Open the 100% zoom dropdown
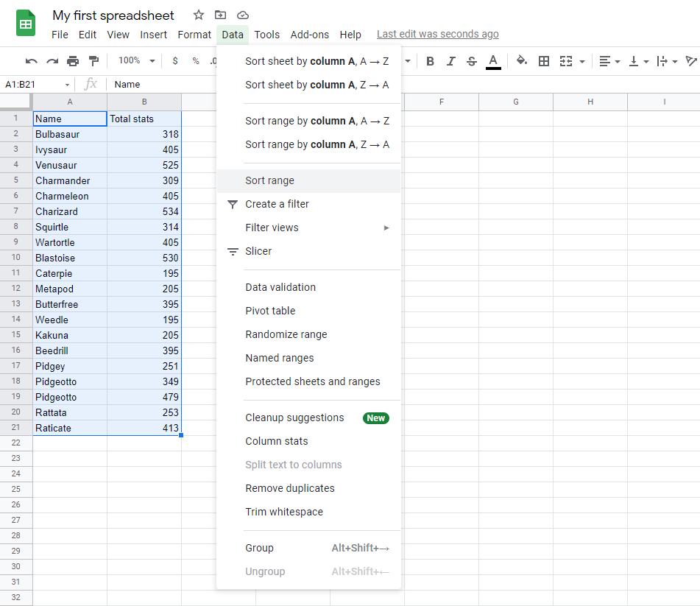The width and height of the screenshot is (700, 606). pos(137,61)
